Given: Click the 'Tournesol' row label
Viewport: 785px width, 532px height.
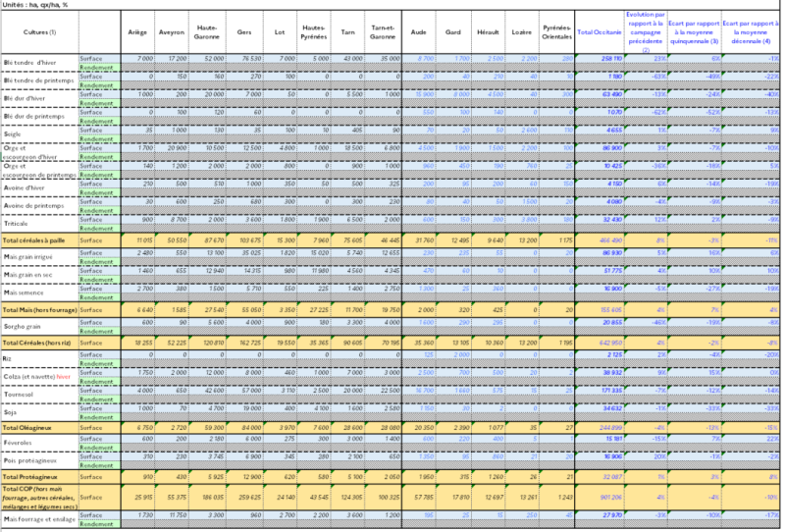Looking at the screenshot, I should [18, 395].
